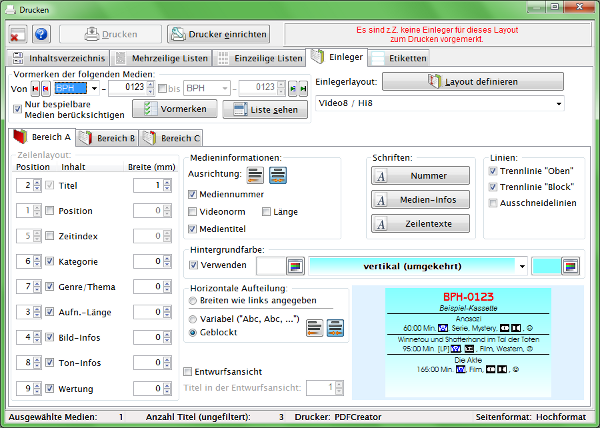
Task: Choose the right-hand Geblockt layout icon
Action: 339,327
